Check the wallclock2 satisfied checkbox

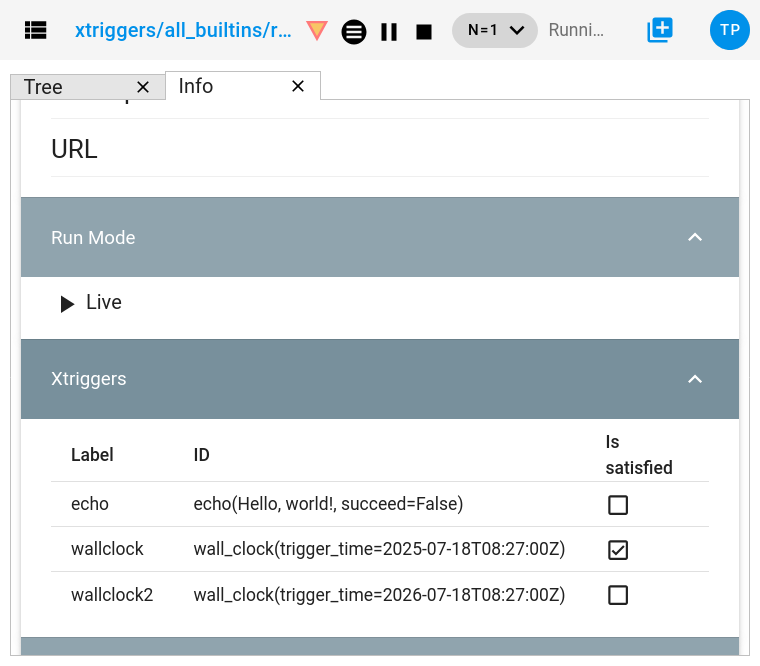point(618,595)
